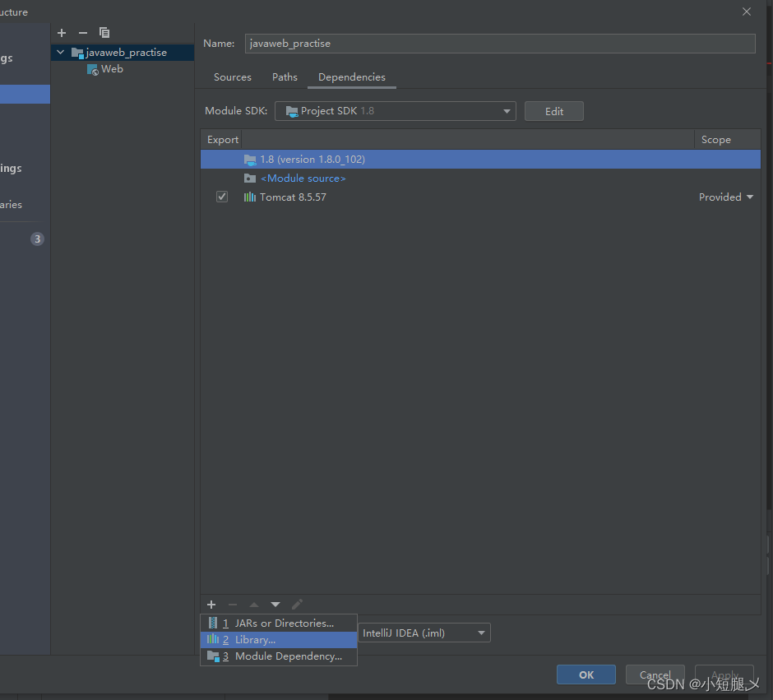Click the JDK folder icon in dependencies

pos(251,160)
